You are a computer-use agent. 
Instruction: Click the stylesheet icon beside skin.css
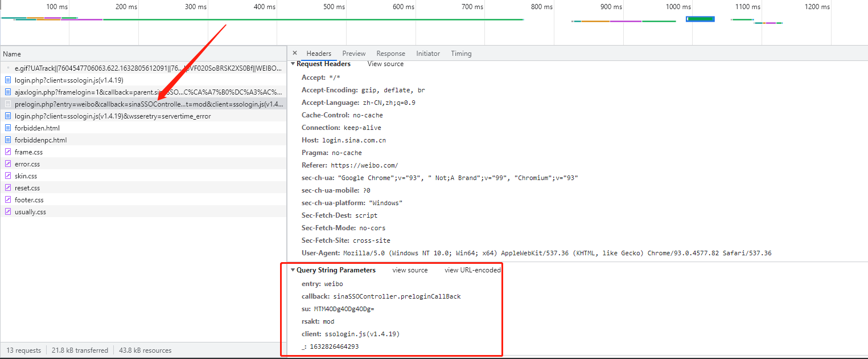pyautogui.click(x=8, y=176)
